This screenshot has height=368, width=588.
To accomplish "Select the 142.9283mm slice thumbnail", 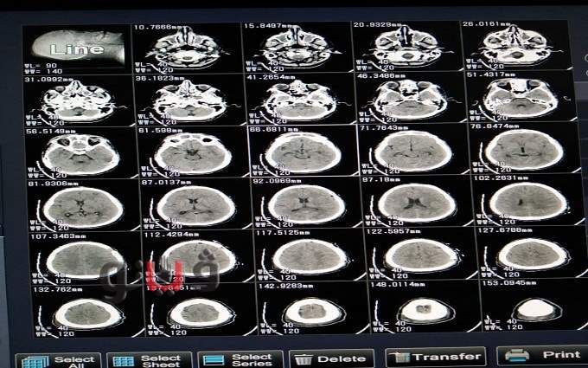I will pos(309,309).
